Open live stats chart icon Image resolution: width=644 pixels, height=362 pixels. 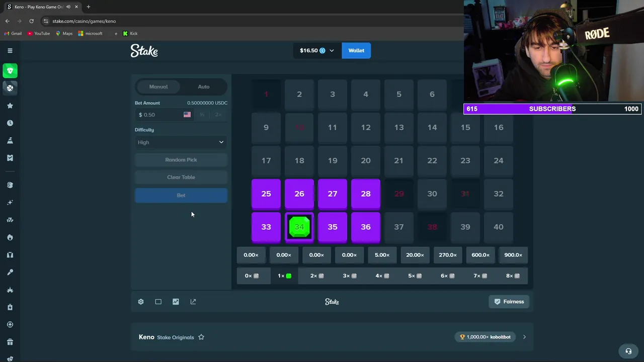point(176,302)
